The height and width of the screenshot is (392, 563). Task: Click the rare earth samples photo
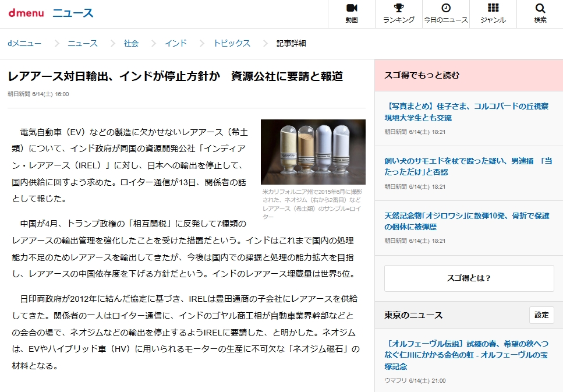pyautogui.click(x=313, y=152)
